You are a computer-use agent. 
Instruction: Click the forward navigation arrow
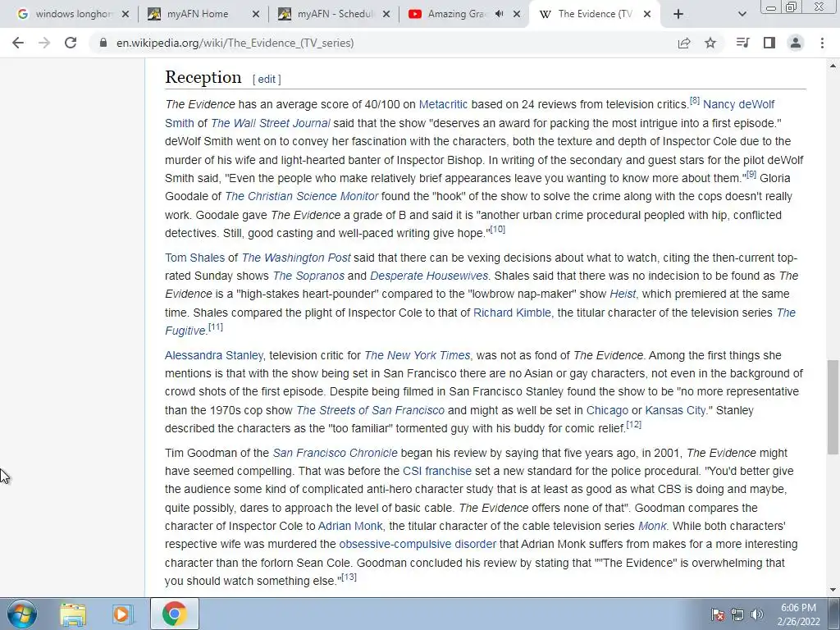pos(44,43)
